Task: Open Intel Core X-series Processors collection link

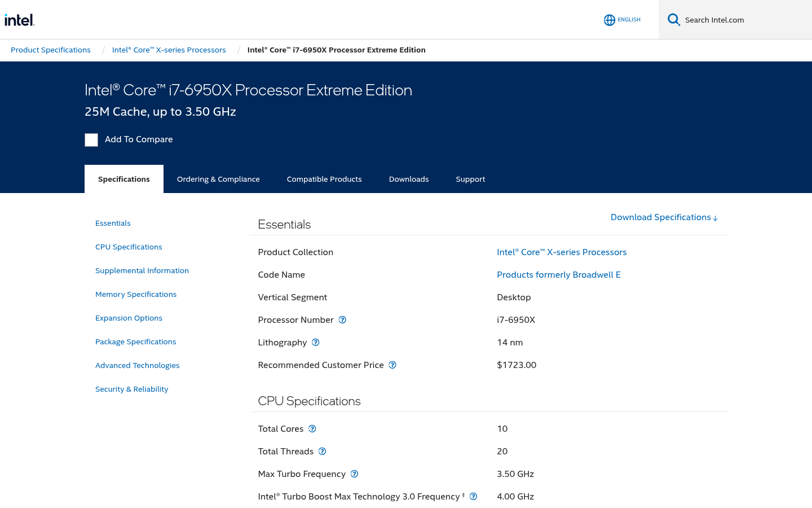Action: 562,252
